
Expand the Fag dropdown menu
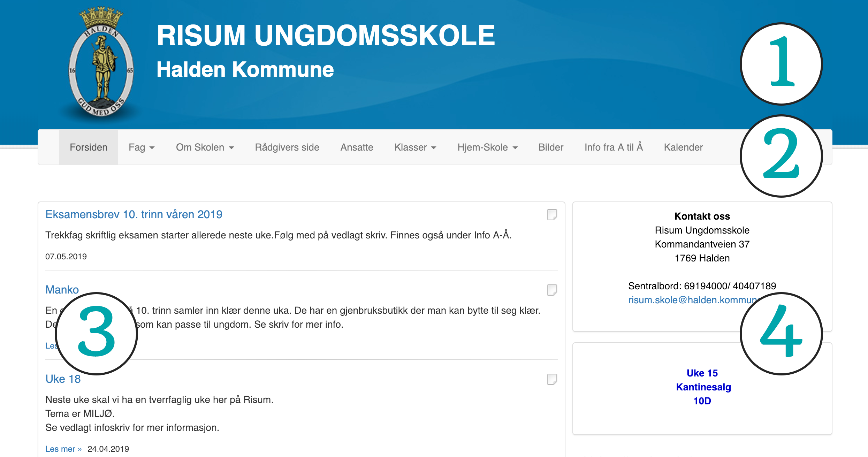[x=141, y=147]
